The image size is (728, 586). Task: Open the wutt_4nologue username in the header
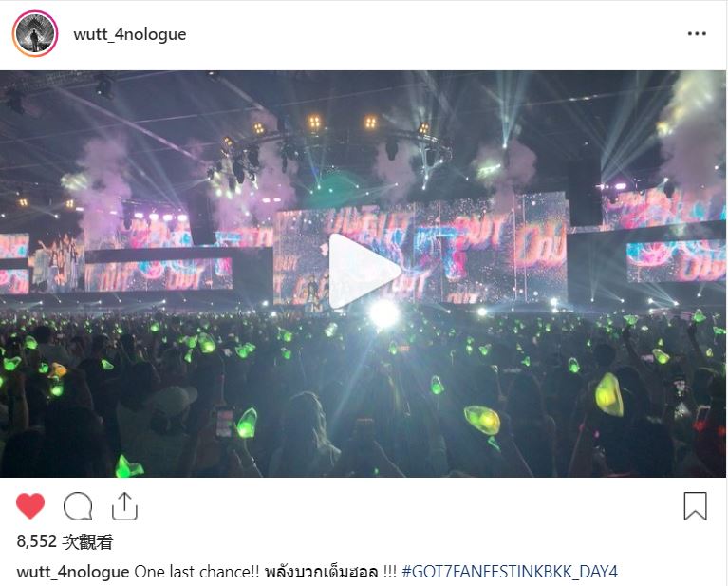(129, 34)
